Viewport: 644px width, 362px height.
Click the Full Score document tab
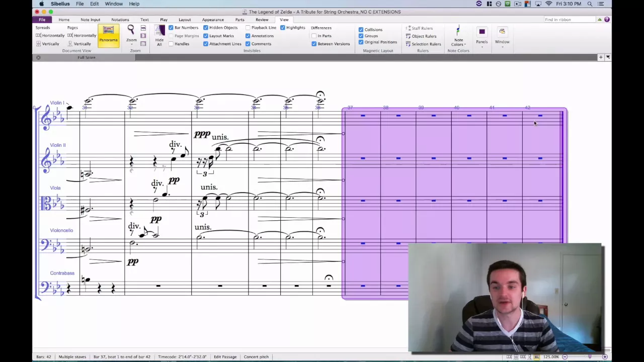point(87,57)
